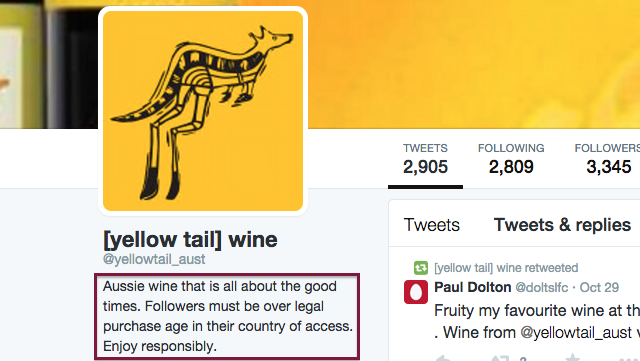This screenshot has width=640, height=361.
Task: Click the reply arrow under Paul Dolton's tweet
Action: (445, 358)
